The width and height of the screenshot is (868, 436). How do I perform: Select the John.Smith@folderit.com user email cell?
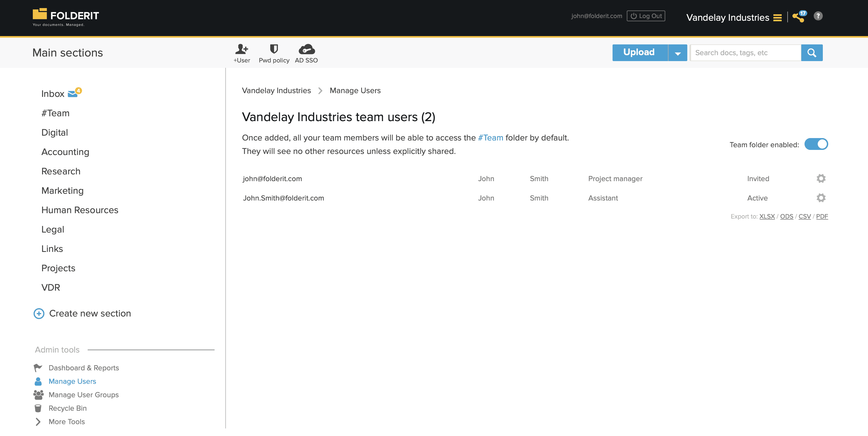[x=283, y=198]
